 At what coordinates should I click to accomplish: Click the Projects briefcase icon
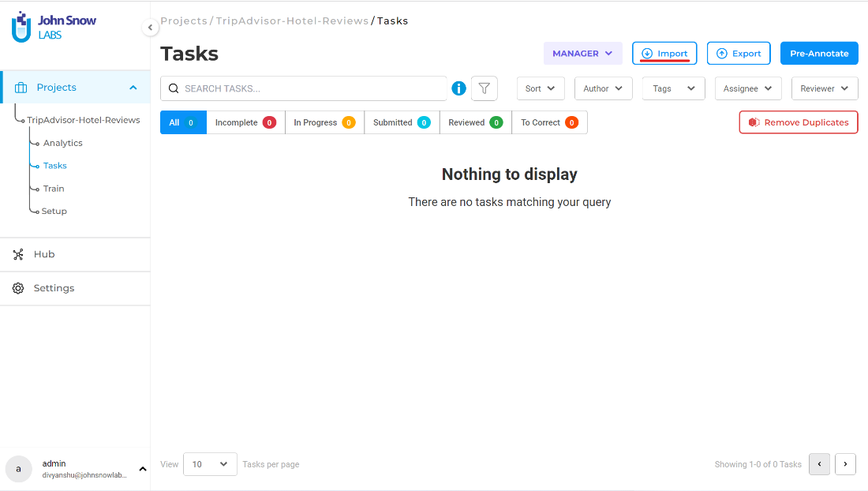(x=21, y=88)
